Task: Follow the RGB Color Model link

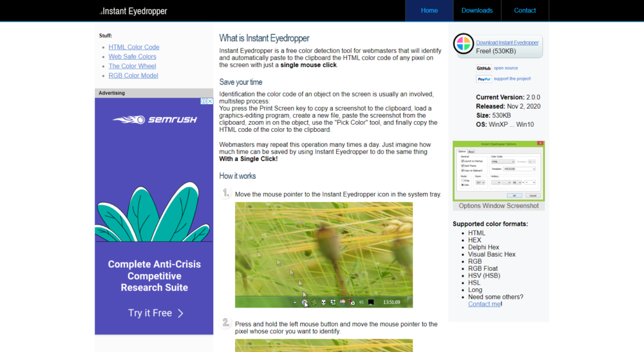Action: 133,75
